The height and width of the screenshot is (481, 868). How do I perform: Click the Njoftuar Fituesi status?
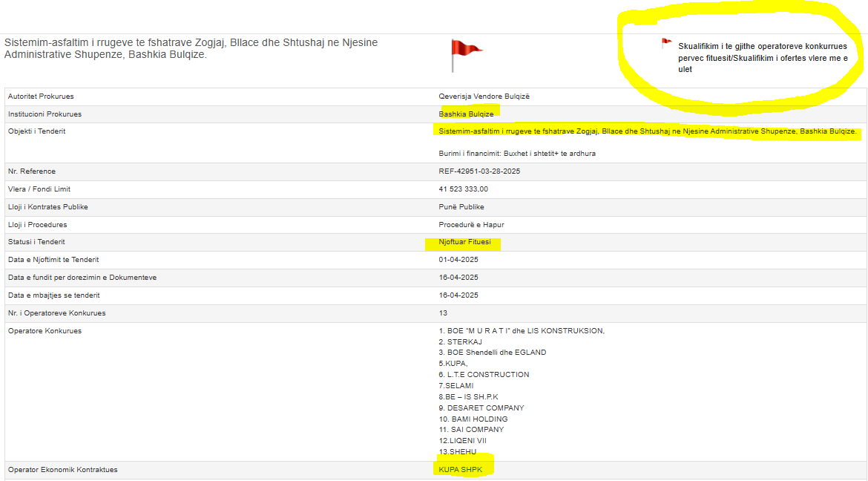(x=464, y=243)
